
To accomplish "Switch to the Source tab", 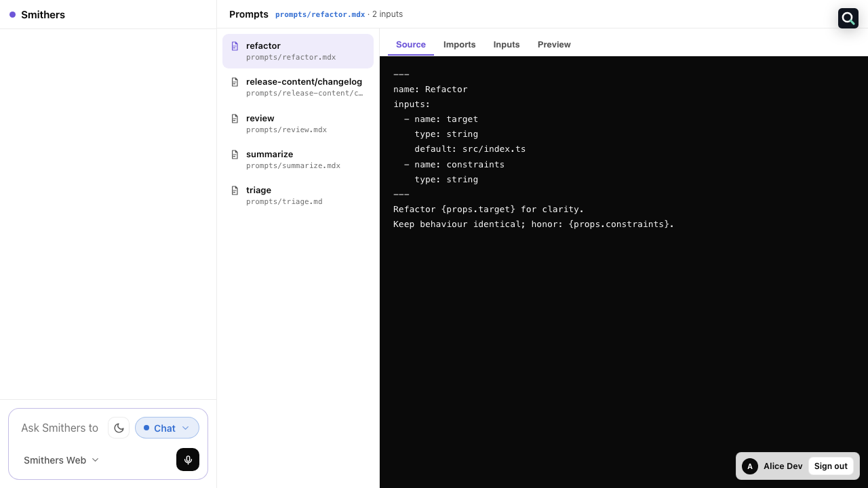I will coord(411,45).
